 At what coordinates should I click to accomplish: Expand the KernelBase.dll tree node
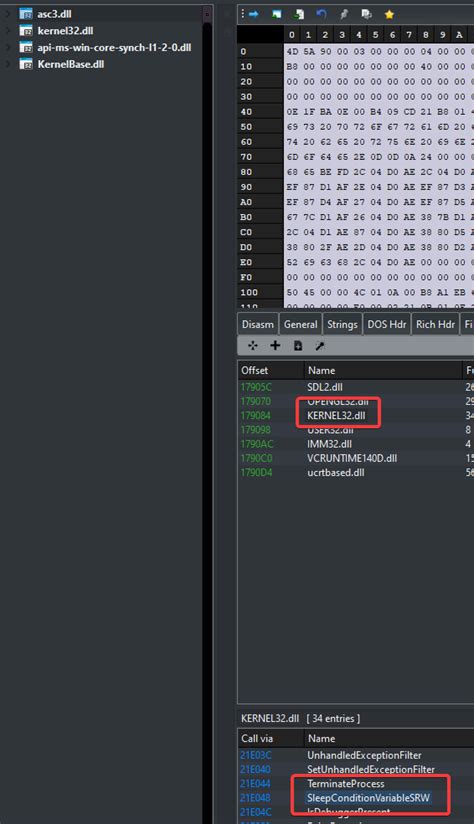(x=8, y=64)
